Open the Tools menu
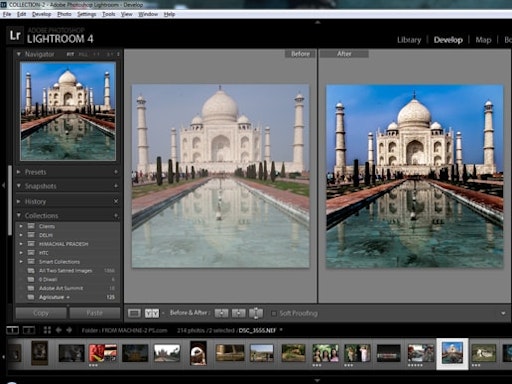512x384 pixels. tap(109, 14)
